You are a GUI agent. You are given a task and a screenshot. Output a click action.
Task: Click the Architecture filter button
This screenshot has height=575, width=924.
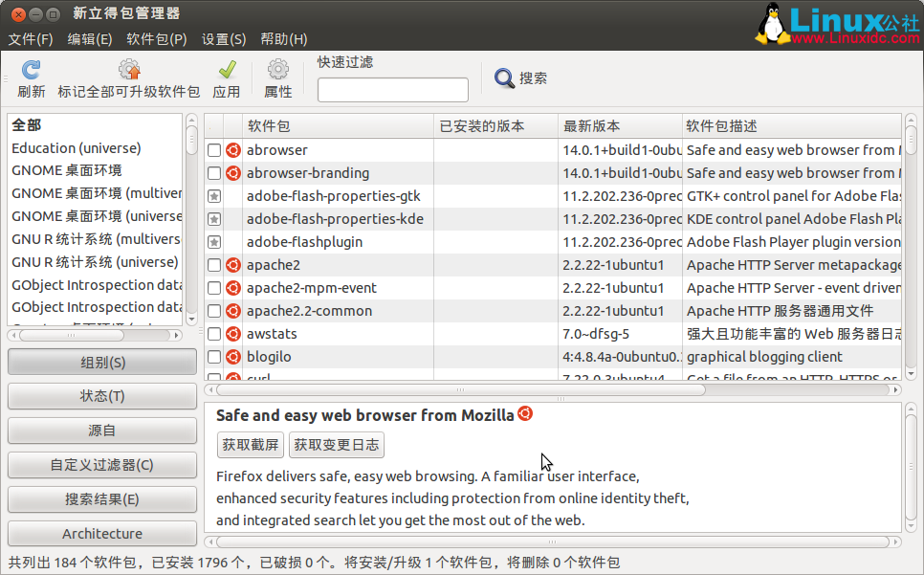(102, 533)
